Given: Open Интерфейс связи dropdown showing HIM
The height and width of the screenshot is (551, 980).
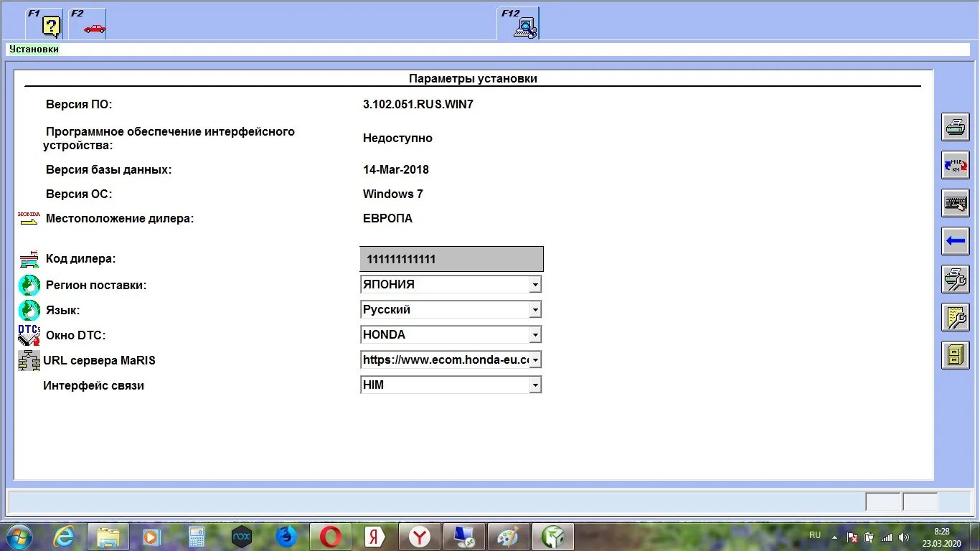Looking at the screenshot, I should (451, 385).
